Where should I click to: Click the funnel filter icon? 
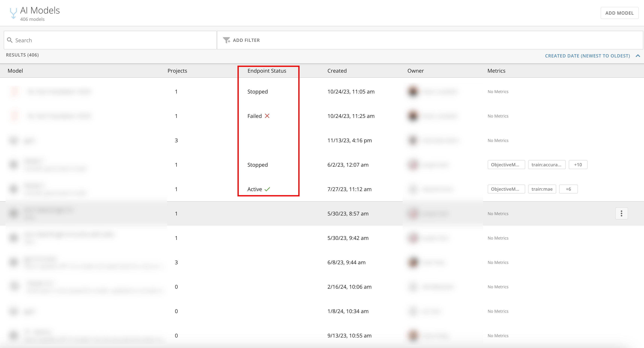[x=226, y=40]
